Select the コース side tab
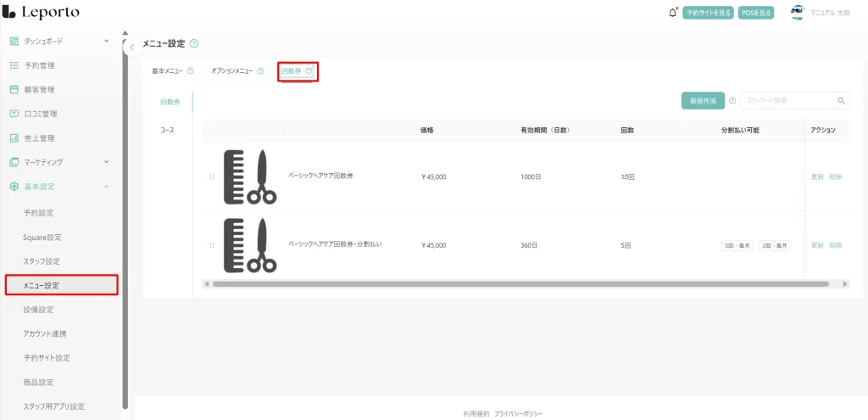Viewport: 868px width, 420px height. point(168,131)
